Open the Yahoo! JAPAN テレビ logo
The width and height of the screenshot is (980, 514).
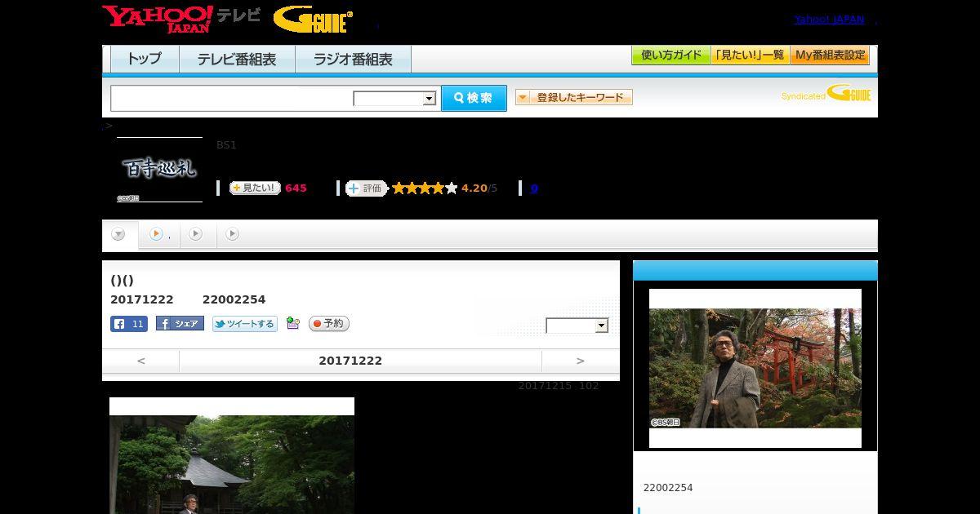click(x=181, y=19)
